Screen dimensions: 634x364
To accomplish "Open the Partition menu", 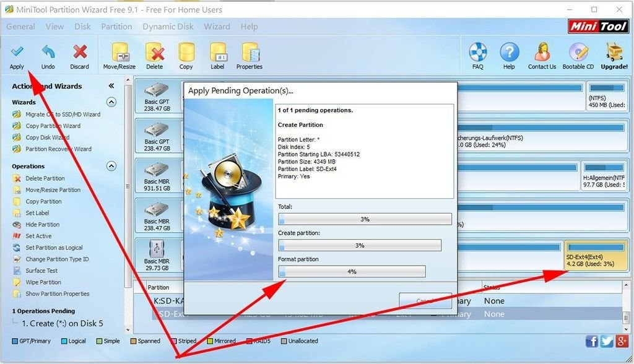I will [x=116, y=27].
